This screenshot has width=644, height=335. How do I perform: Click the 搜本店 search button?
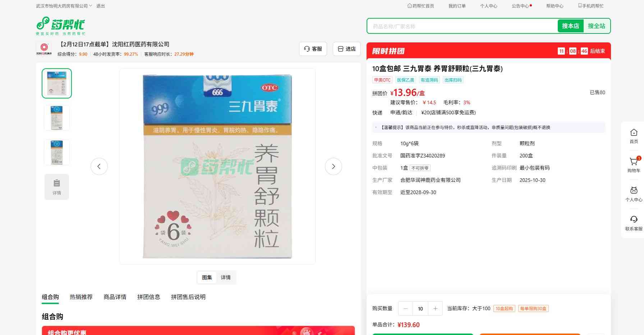click(570, 26)
